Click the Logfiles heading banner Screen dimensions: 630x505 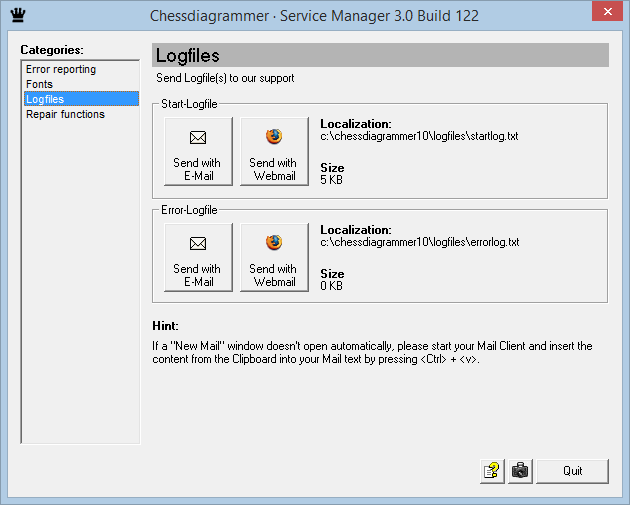(x=380, y=55)
